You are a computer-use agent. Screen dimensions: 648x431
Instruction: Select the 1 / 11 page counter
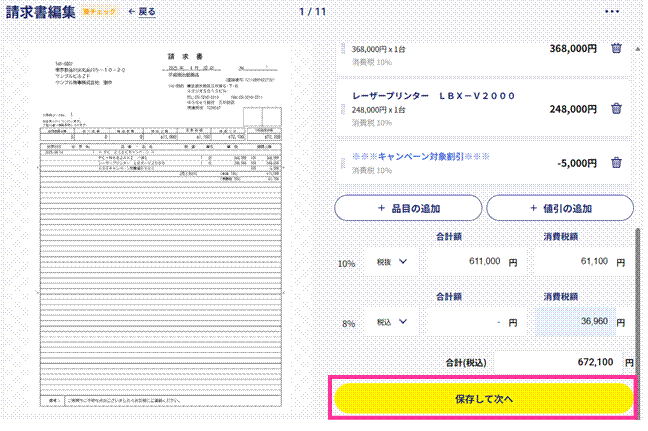point(313,12)
